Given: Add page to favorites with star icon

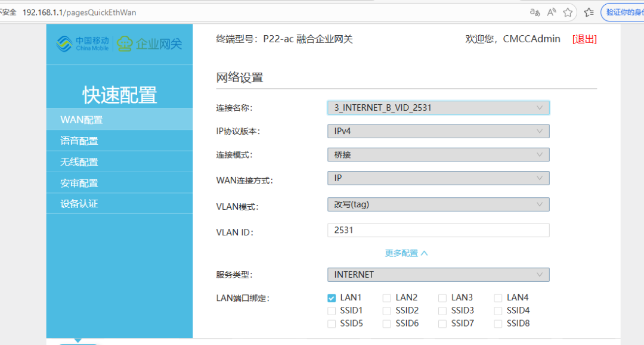Looking at the screenshot, I should [568, 13].
